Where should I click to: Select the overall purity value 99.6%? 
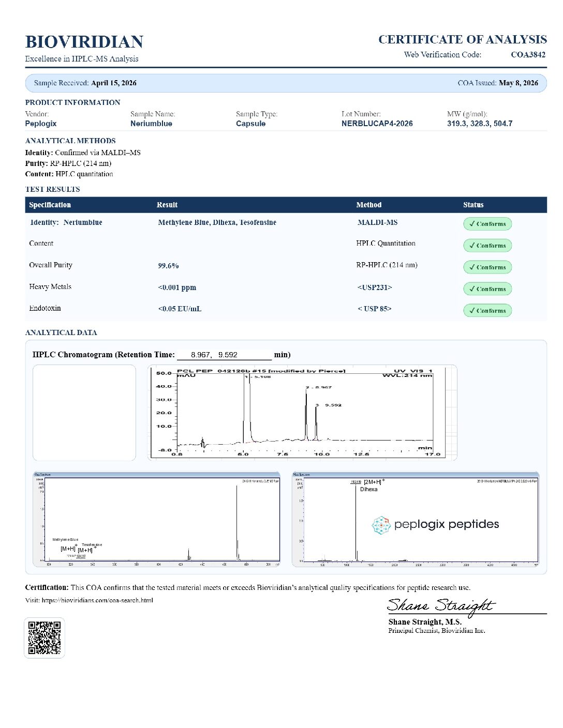pos(168,266)
